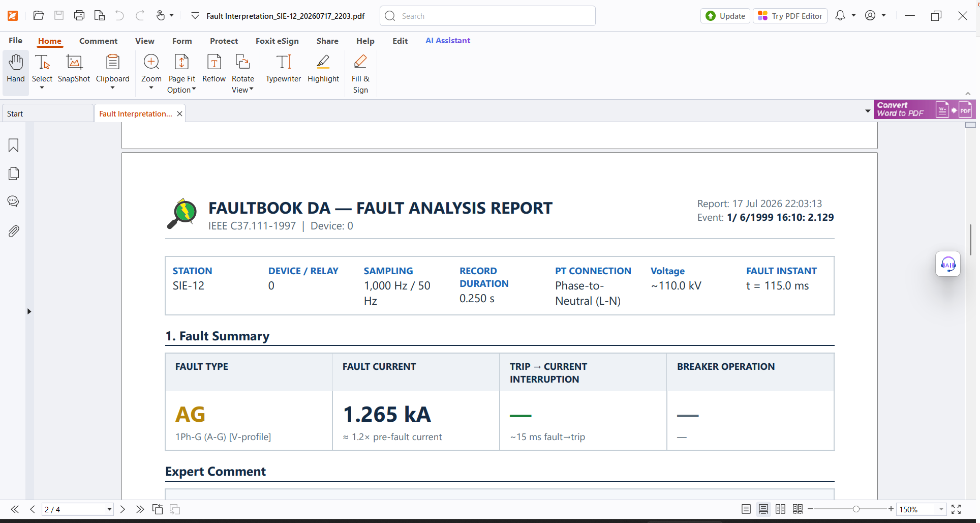Open the Comments panel
The width and height of the screenshot is (980, 523).
pyautogui.click(x=14, y=201)
